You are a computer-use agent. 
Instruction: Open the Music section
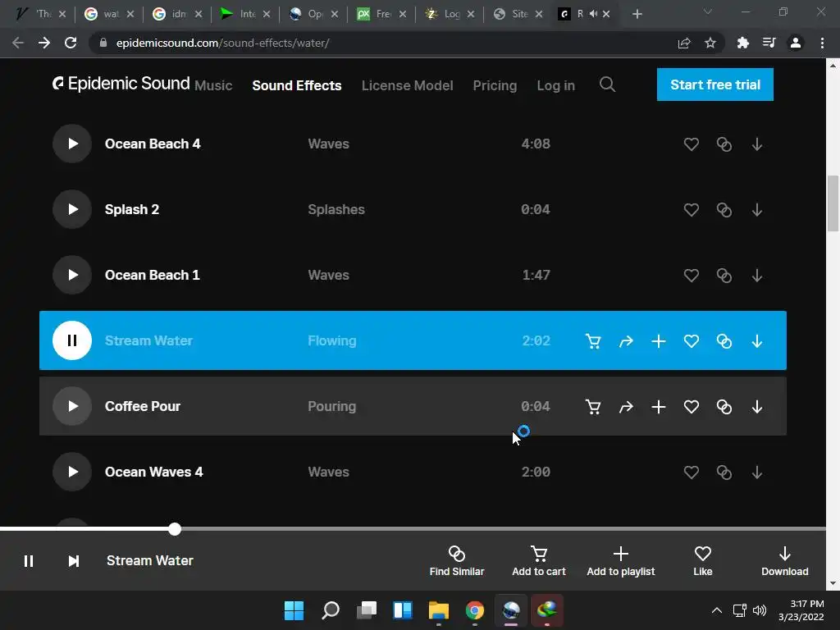point(213,85)
